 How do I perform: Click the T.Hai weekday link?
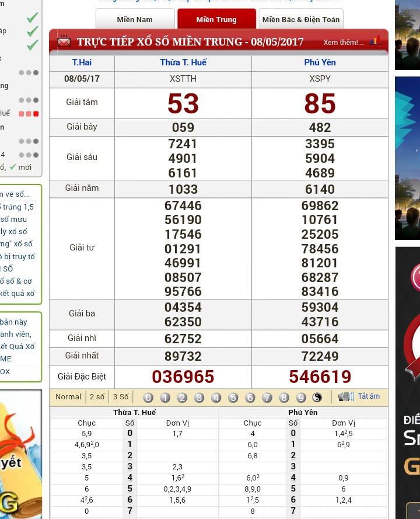click(82, 62)
